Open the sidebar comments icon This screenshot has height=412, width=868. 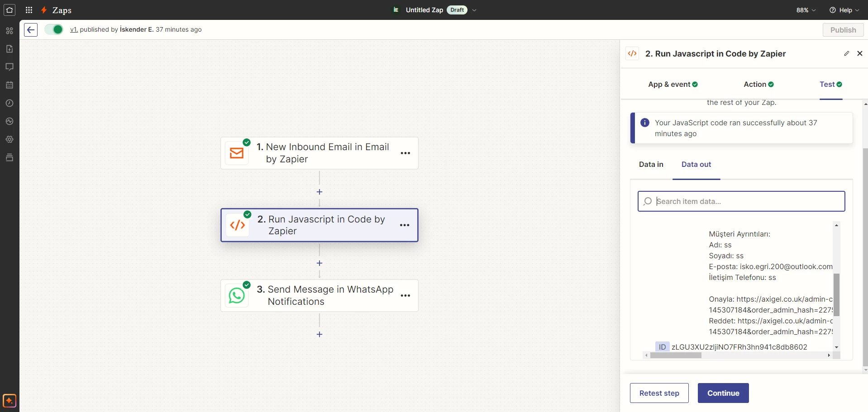coord(10,67)
